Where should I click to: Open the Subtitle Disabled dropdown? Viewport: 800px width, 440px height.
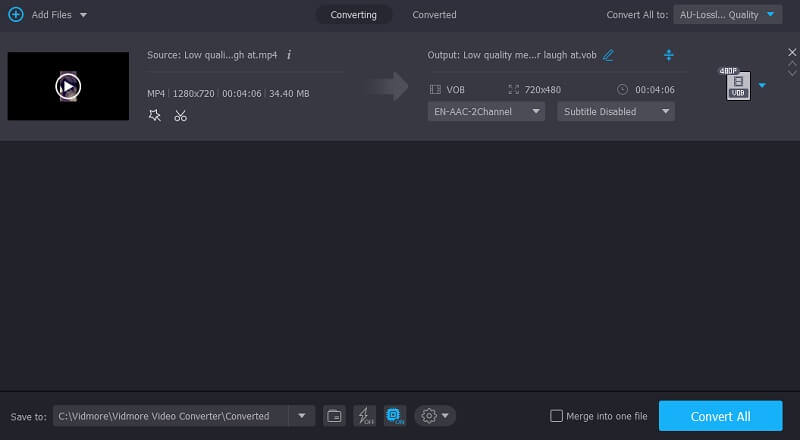[615, 112]
